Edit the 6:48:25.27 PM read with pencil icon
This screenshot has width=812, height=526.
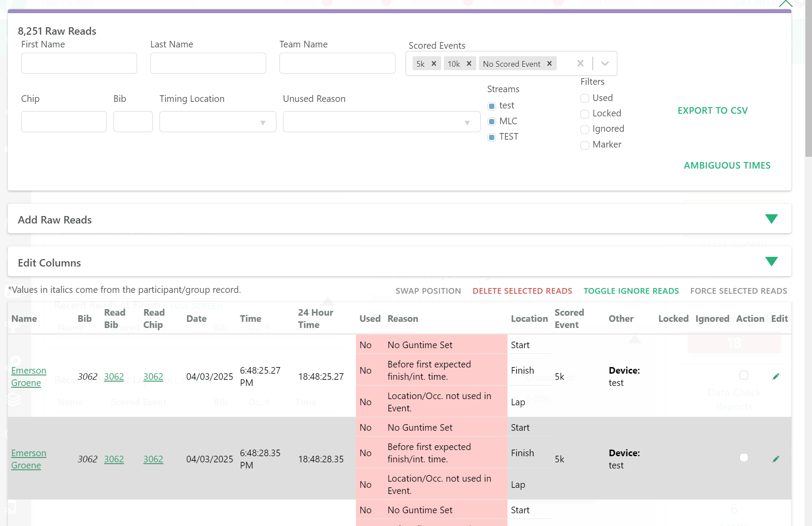point(776,376)
